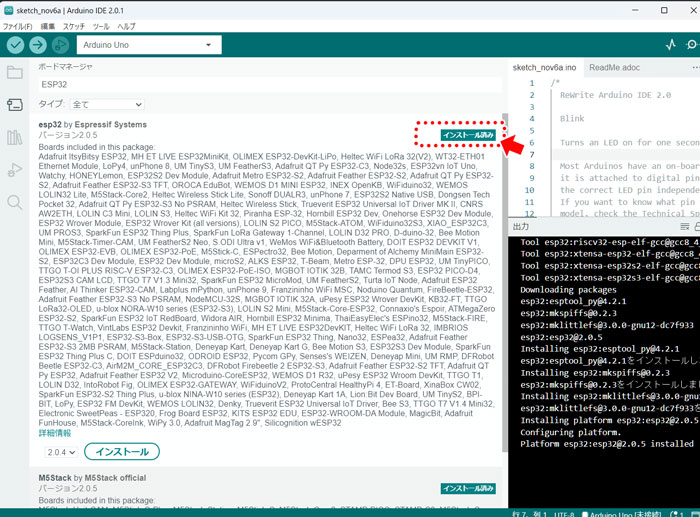Click the esp32 インストール済み badge

click(468, 135)
